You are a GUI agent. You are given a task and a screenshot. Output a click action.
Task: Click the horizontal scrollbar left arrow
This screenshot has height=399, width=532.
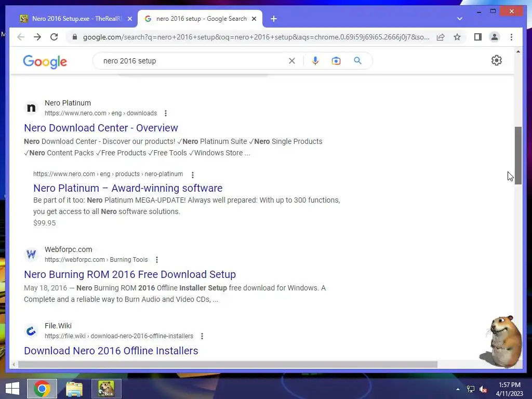[x=13, y=364]
